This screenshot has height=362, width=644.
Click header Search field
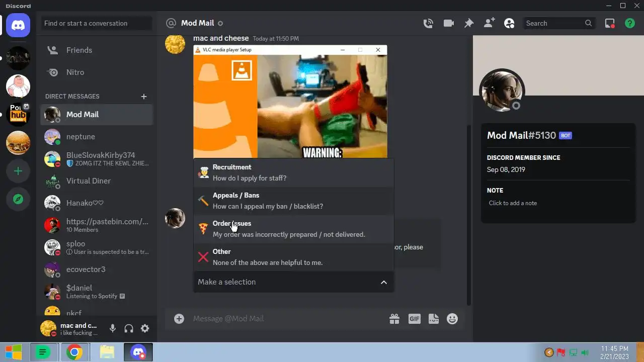point(559,23)
